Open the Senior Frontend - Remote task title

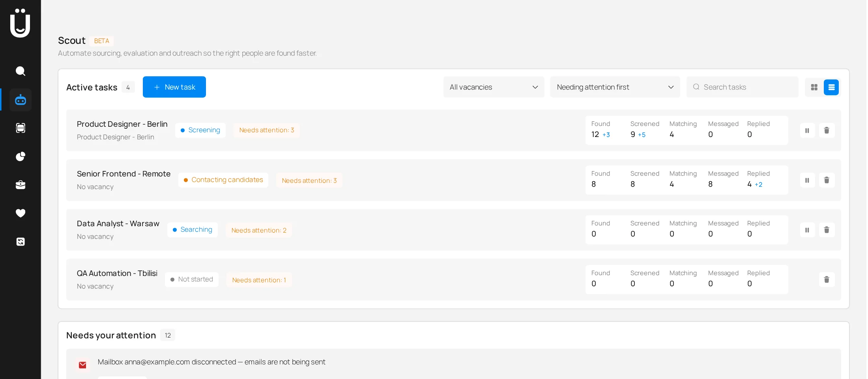pos(124,174)
